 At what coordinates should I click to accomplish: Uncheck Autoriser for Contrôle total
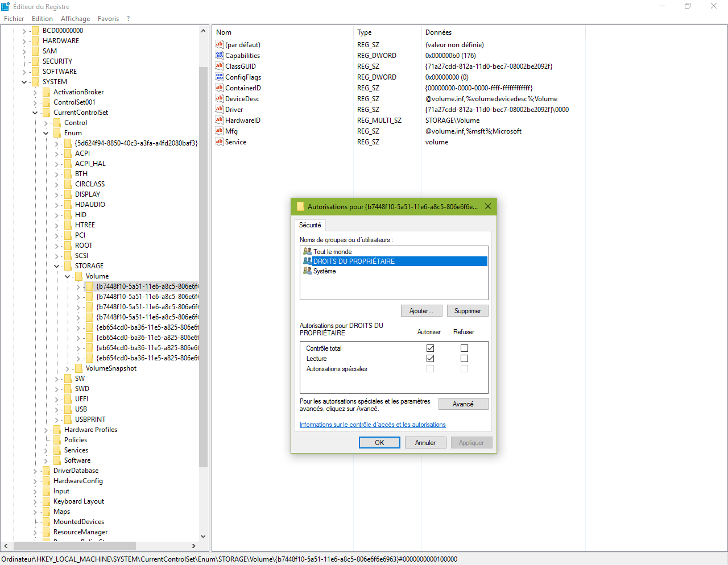click(430, 348)
